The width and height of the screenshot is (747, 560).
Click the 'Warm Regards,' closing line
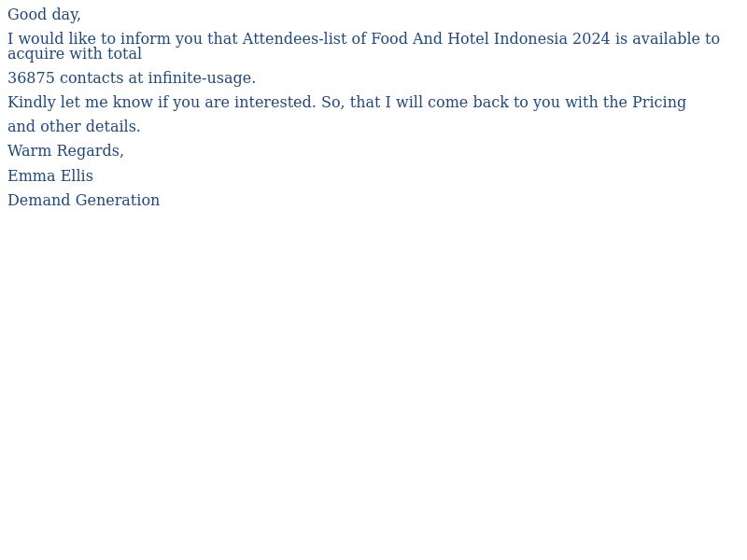65,151
